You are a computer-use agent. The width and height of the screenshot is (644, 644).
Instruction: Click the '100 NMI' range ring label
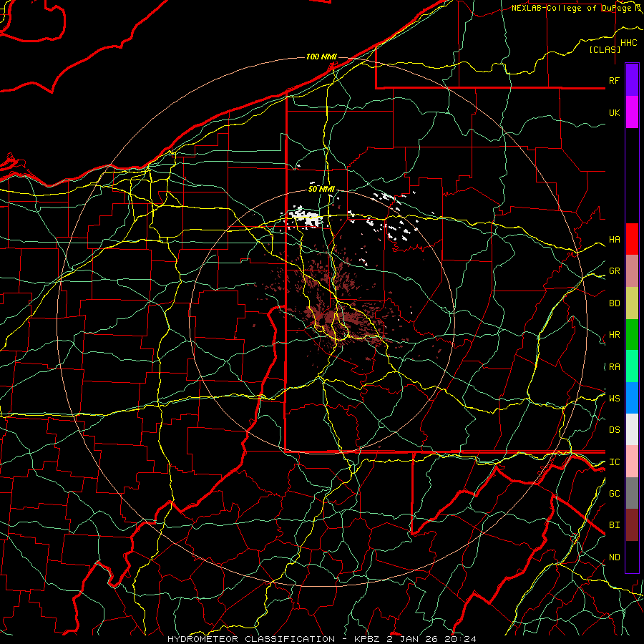tap(321, 57)
